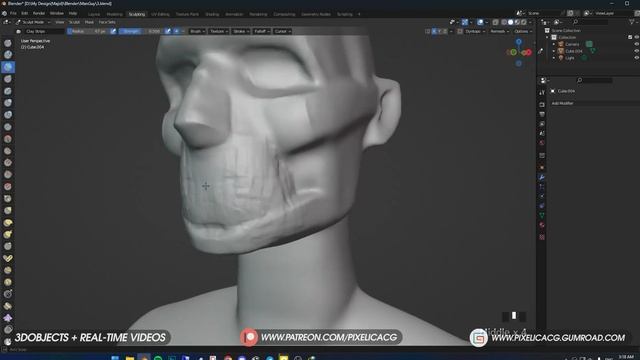This screenshot has height=360, width=640.
Task: Switch to solid viewport shading
Action: pos(510,22)
